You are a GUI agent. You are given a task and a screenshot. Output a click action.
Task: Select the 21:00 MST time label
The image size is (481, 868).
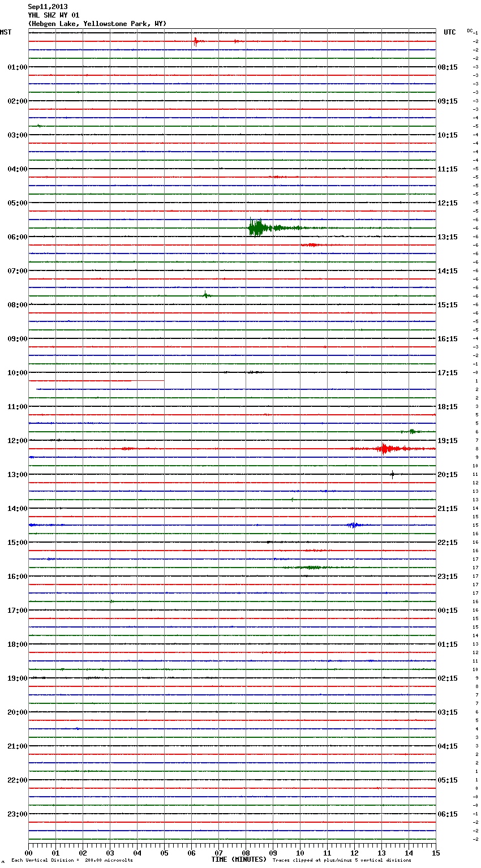pos(17,746)
